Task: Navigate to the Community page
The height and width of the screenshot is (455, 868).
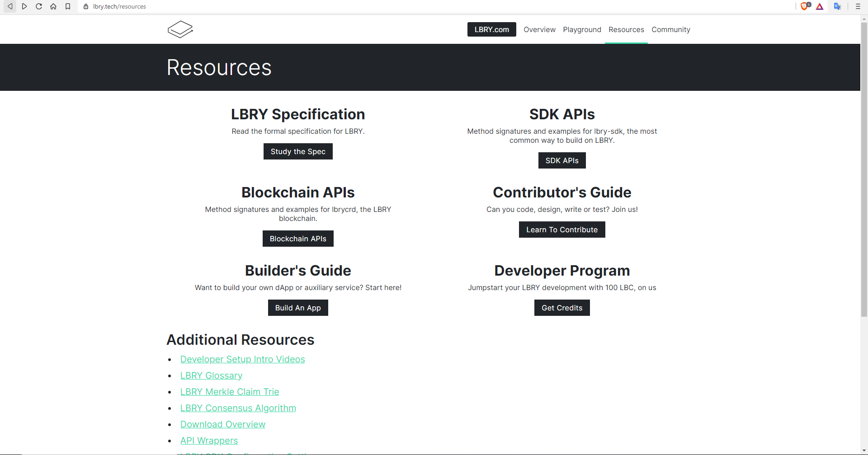Action: [x=670, y=29]
